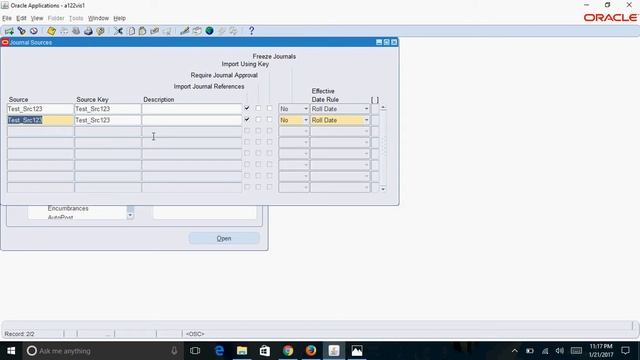The width and height of the screenshot is (640, 360).
Task: Click the Print toolbar icon
Action: coord(88,31)
